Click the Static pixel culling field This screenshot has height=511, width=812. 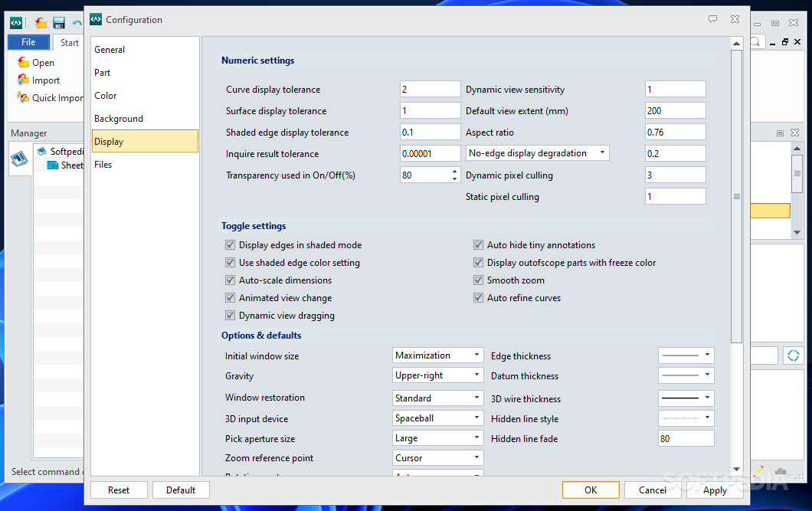click(x=676, y=196)
